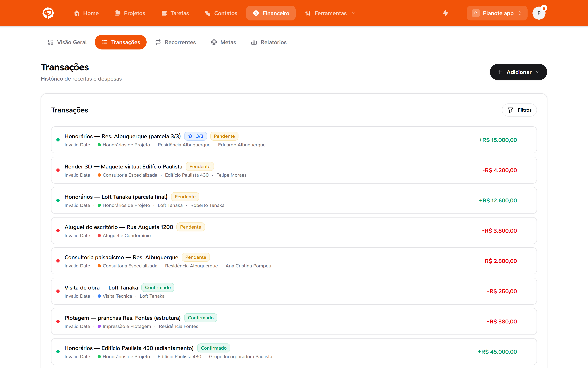
Task: Click Felipe Moraes contact name
Action: coord(231,175)
